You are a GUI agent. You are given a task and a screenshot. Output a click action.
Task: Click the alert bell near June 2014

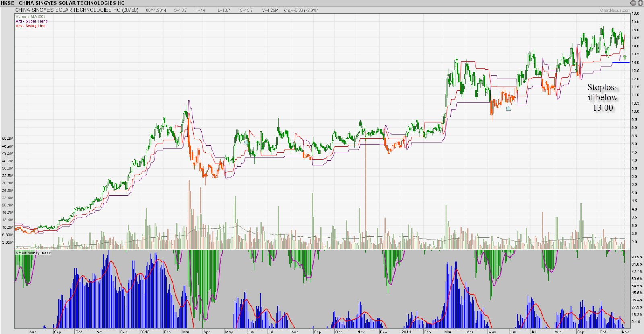point(508,109)
